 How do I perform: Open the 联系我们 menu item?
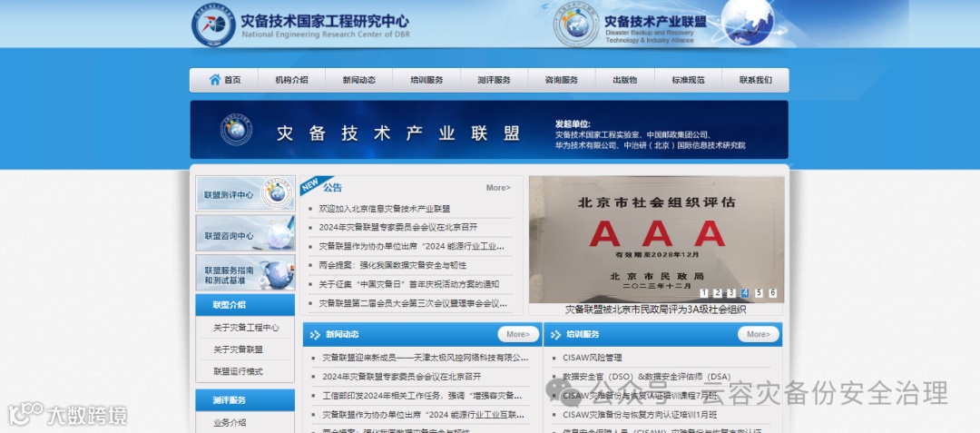[x=755, y=80]
